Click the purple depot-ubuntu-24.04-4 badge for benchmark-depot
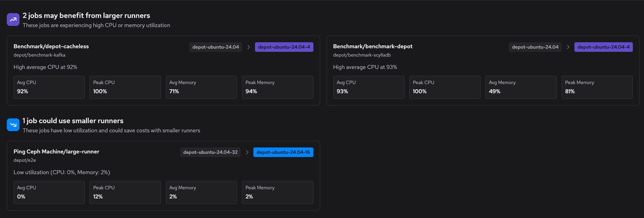The width and height of the screenshot is (644, 218). [x=603, y=47]
